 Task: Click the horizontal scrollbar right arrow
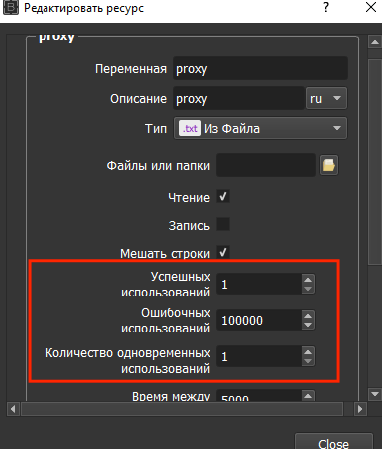pos(360,409)
